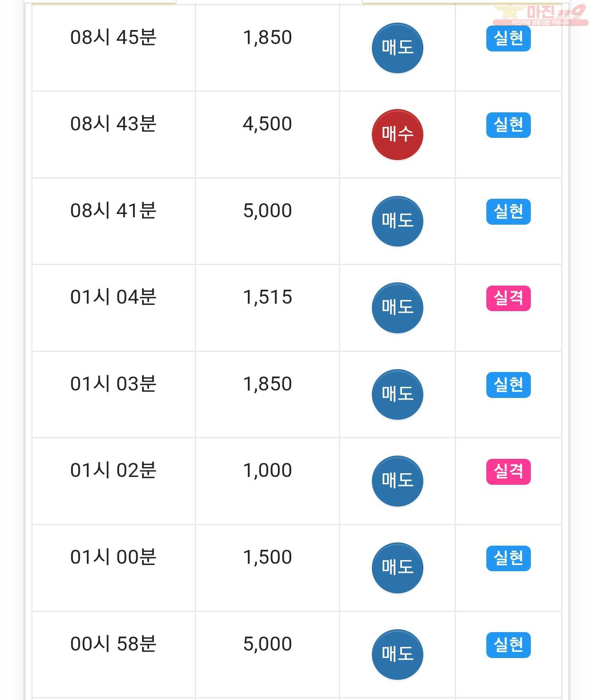
Task: Click the red 매수 circle at 08시 43분
Action: point(397,135)
